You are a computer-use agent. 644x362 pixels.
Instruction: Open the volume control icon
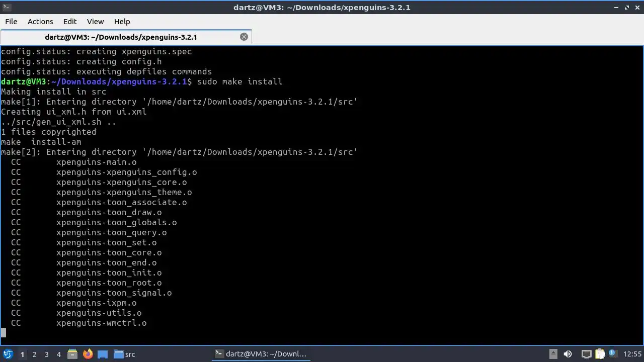pyautogui.click(x=568, y=354)
